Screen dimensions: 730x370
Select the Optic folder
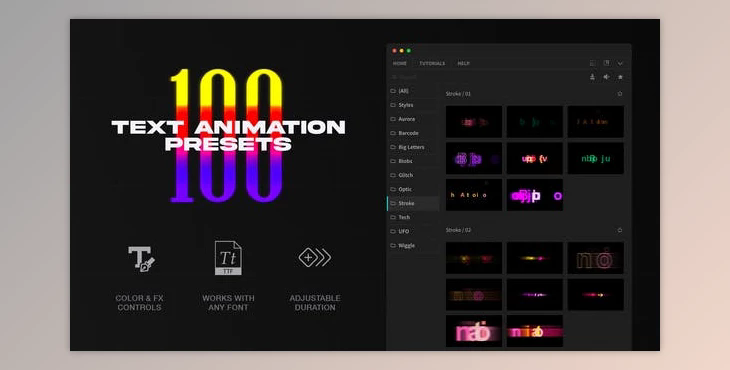[413, 189]
